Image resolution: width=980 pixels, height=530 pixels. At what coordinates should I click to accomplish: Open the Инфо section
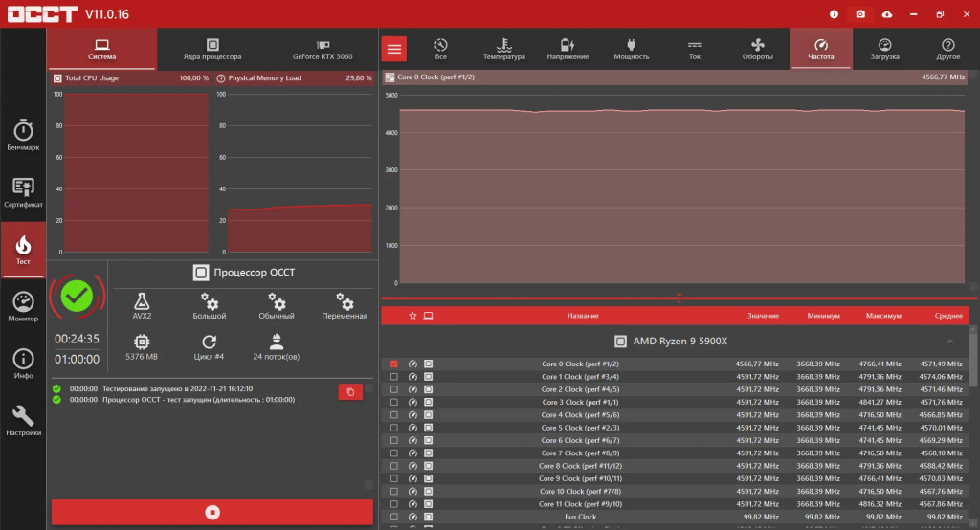(23, 364)
